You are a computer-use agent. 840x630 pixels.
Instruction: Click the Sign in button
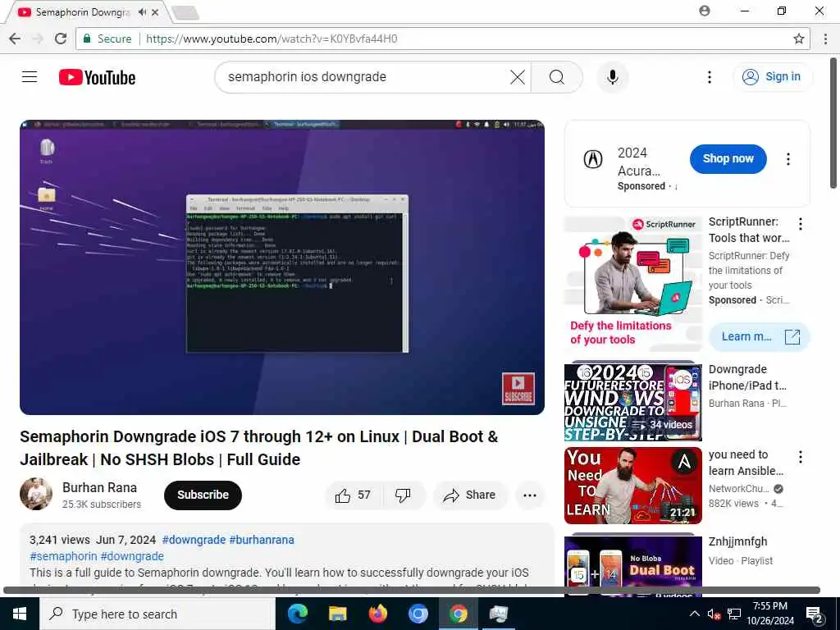[x=772, y=77]
